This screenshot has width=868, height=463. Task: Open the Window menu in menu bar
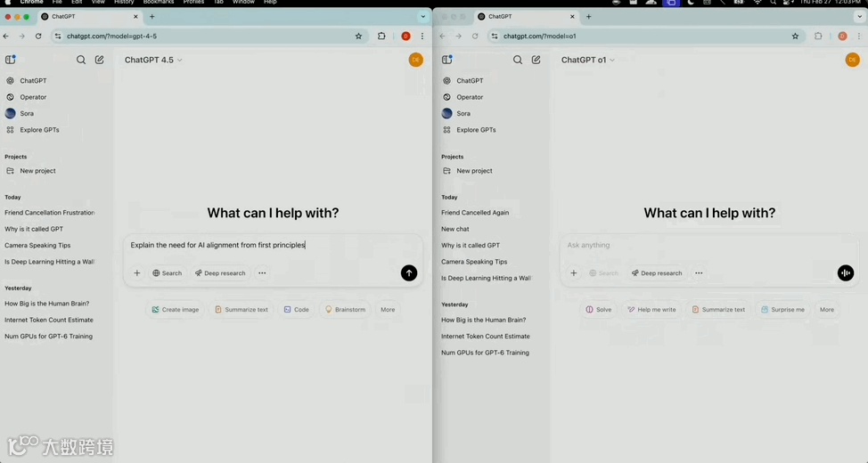[x=243, y=2]
